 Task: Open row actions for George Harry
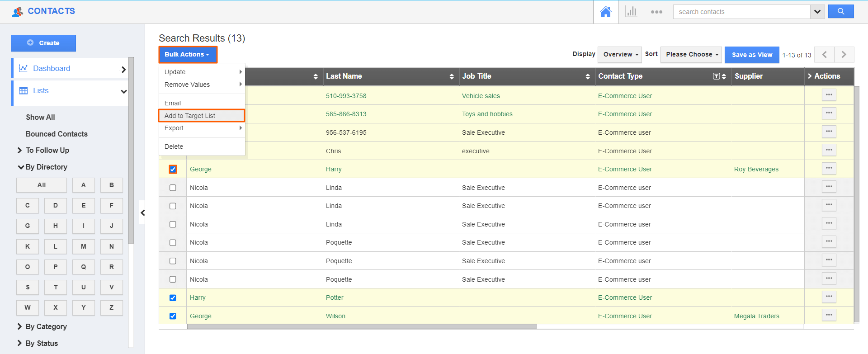point(829,168)
